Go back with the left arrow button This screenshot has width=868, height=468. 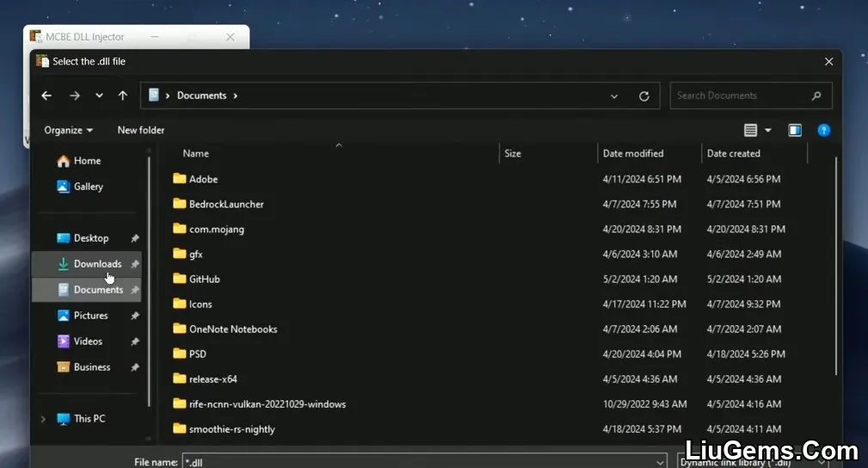pos(46,95)
